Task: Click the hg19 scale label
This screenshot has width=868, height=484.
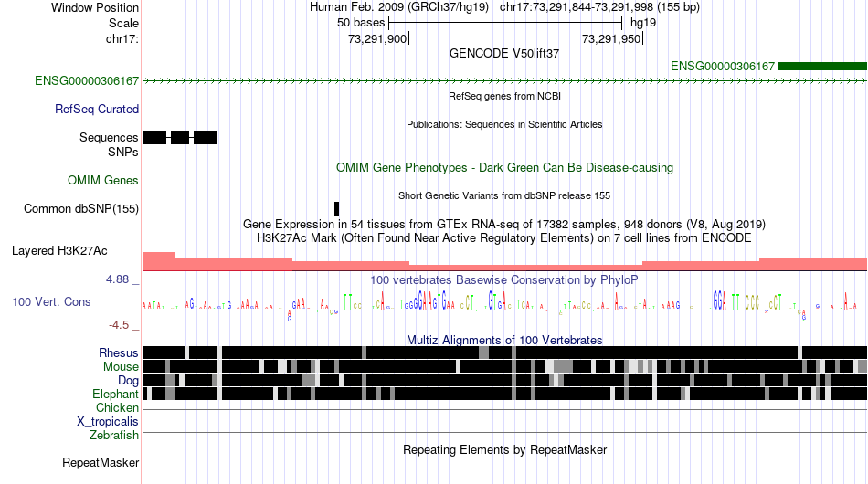Action: (643, 23)
